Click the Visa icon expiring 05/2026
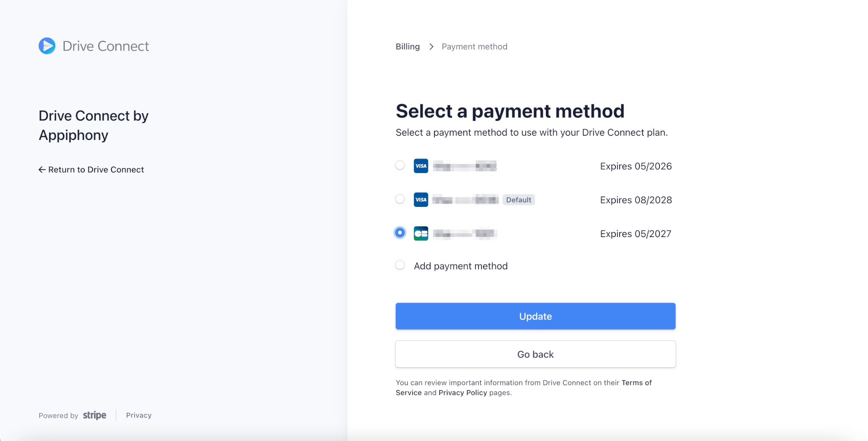The width and height of the screenshot is (868, 441). (421, 166)
